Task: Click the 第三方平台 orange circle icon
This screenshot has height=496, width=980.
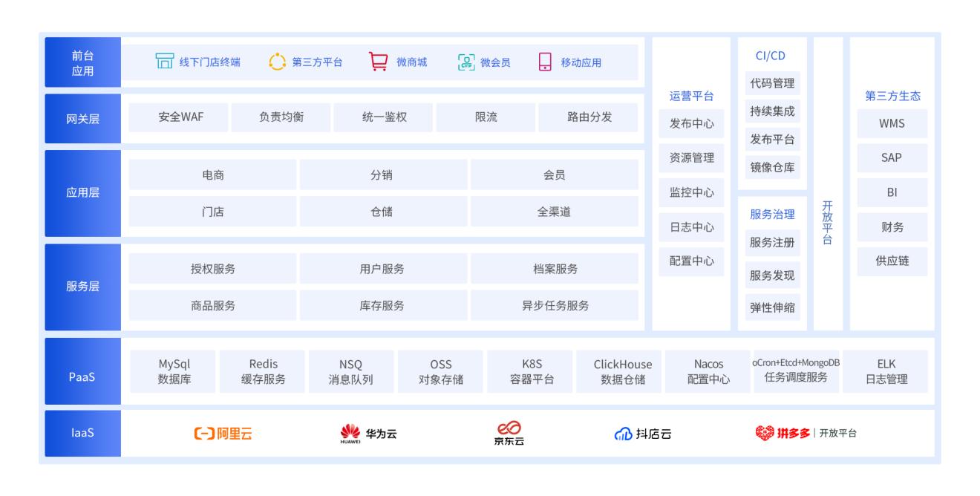Action: 277,62
